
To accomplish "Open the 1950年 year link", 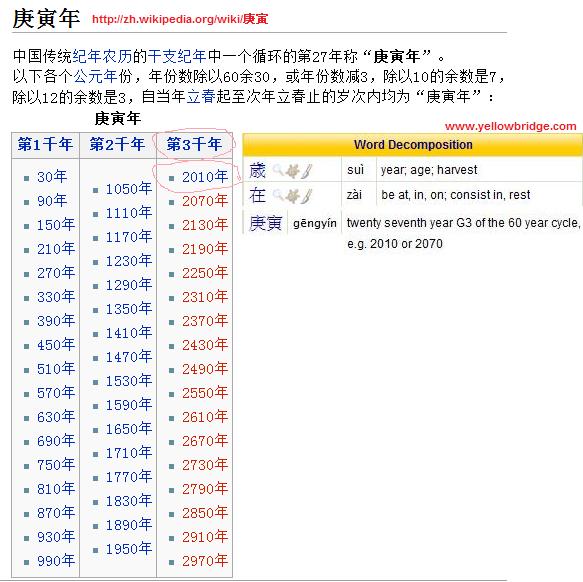I will click(129, 549).
